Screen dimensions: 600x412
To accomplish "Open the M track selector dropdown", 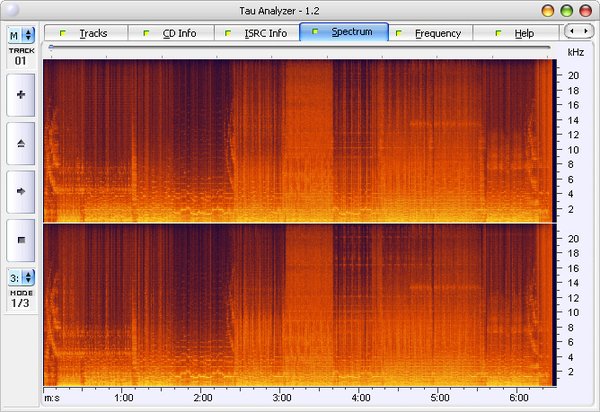I will tap(21, 35).
